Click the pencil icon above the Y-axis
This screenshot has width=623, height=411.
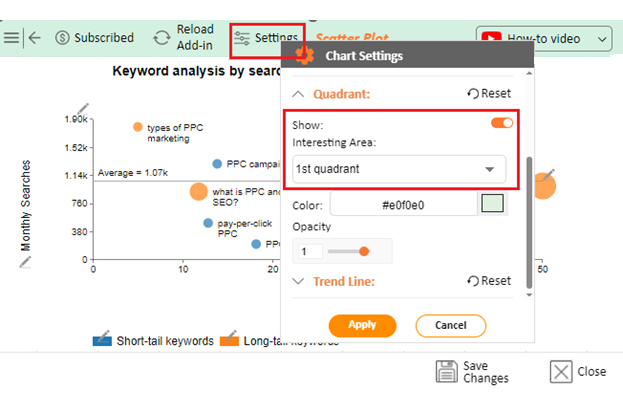click(83, 109)
